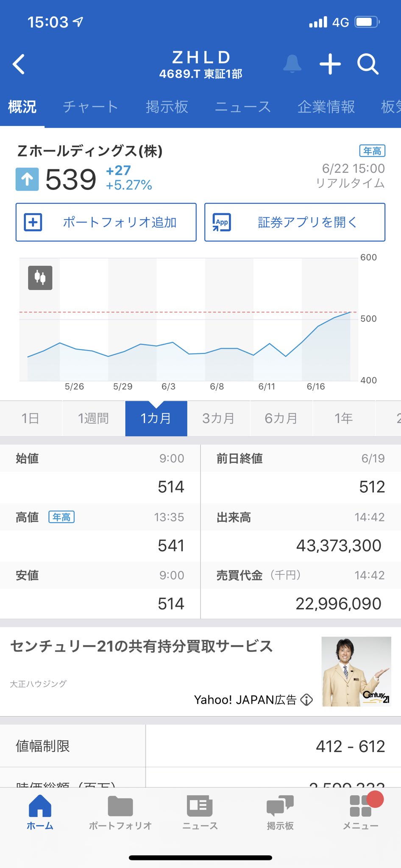Switch chart type with candlestick icon

[40, 278]
